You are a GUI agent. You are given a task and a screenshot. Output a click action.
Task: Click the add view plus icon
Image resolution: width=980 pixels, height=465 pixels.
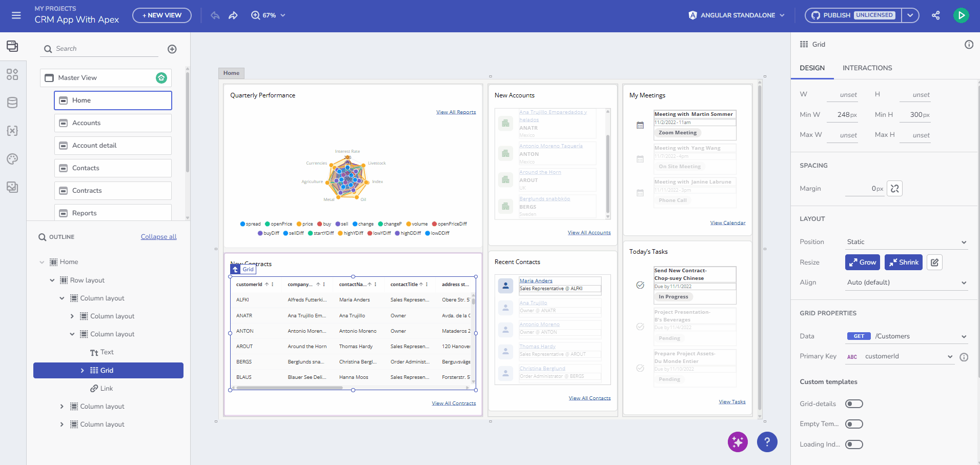tap(172, 49)
